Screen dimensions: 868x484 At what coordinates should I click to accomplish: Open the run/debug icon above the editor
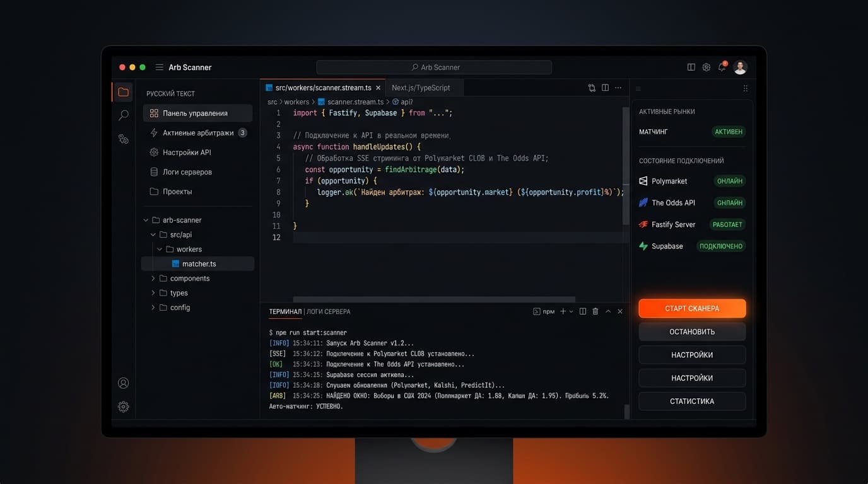pyautogui.click(x=590, y=88)
